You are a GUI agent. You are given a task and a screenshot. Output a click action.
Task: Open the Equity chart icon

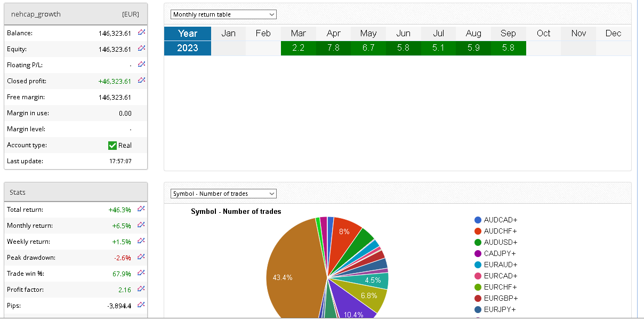pos(141,49)
